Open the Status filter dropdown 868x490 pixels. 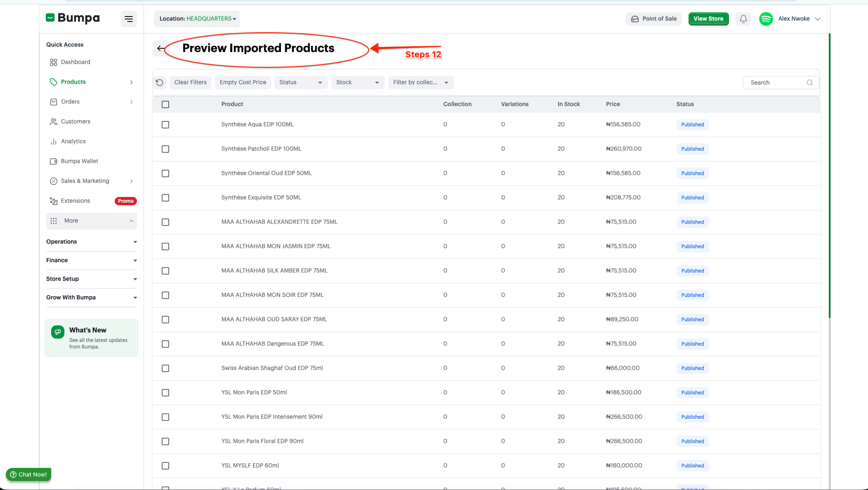pyautogui.click(x=300, y=82)
